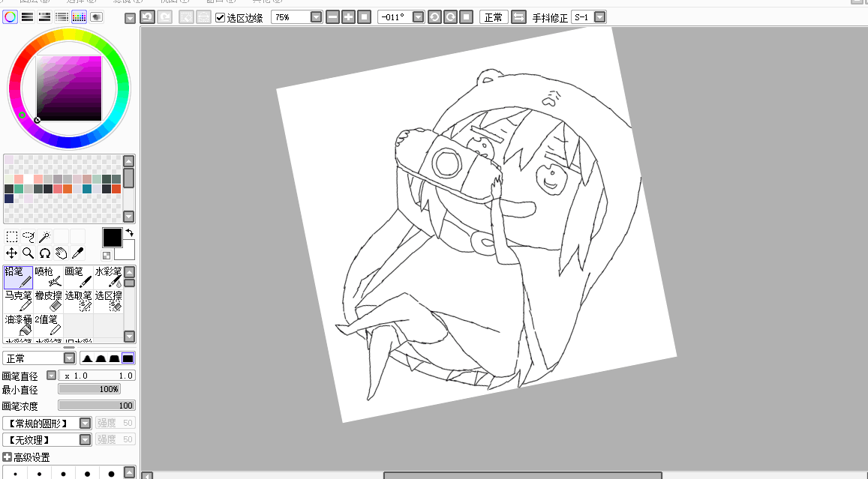The image size is (868, 479).
Task: Select the 油漆桶 paint bucket tool
Action: 18,325
